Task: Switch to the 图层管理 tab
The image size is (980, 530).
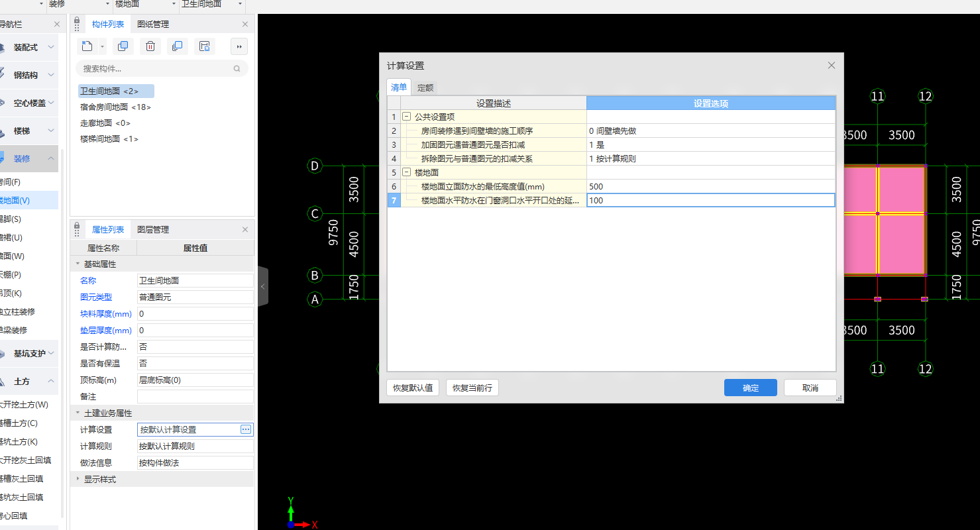Action: coord(153,229)
